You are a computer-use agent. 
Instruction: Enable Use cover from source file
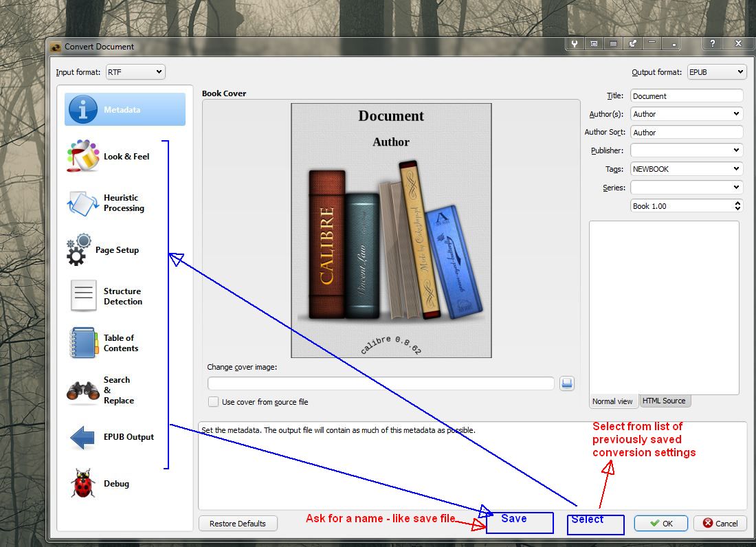[213, 401]
